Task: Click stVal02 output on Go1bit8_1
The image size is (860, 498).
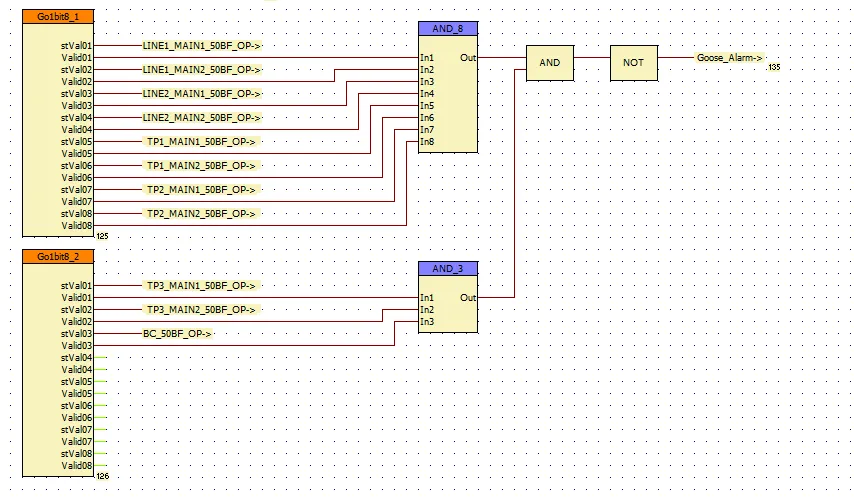Action: [x=76, y=70]
